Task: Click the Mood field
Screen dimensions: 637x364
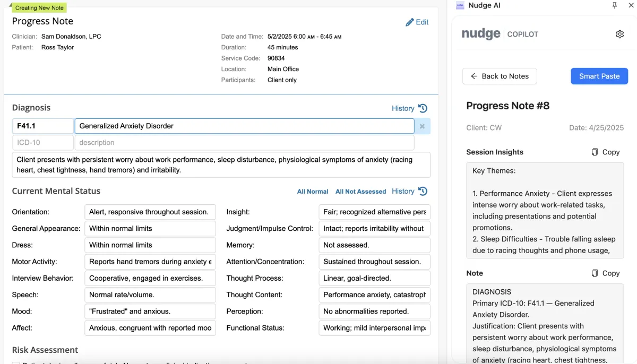Action: 150,311
